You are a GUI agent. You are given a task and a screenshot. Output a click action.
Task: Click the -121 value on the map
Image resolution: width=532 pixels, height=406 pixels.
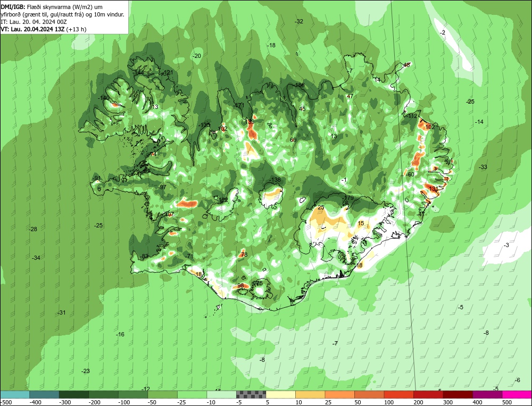click(x=168, y=72)
